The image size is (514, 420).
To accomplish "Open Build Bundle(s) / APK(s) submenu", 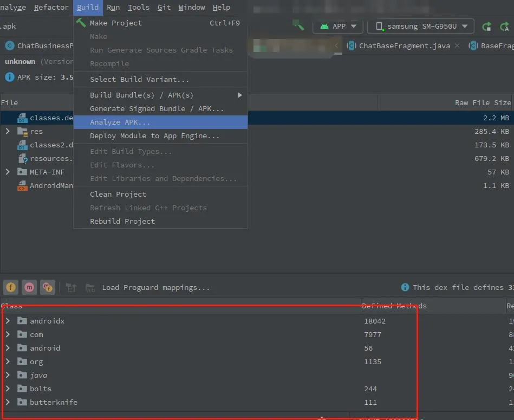I will (x=160, y=95).
